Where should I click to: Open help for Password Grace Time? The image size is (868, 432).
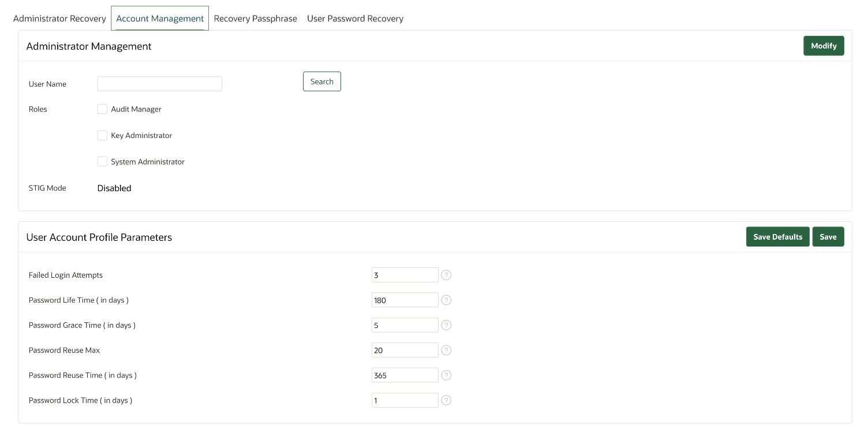[446, 325]
